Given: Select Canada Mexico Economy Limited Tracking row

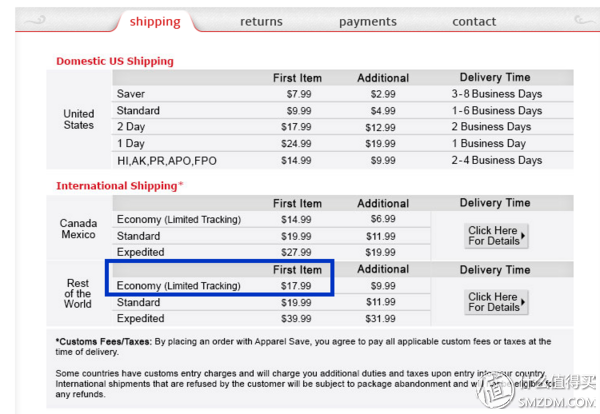Looking at the screenshot, I should click(x=271, y=219).
